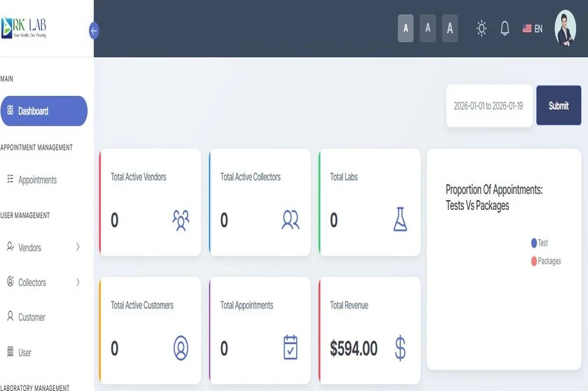Select the smallest font size A button

coord(405,29)
